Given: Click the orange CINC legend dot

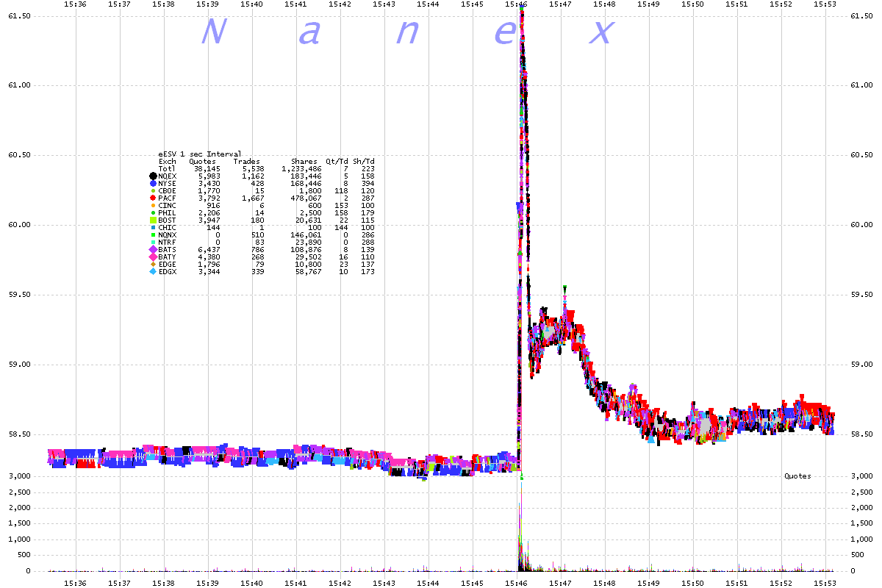Looking at the screenshot, I should pos(153,206).
